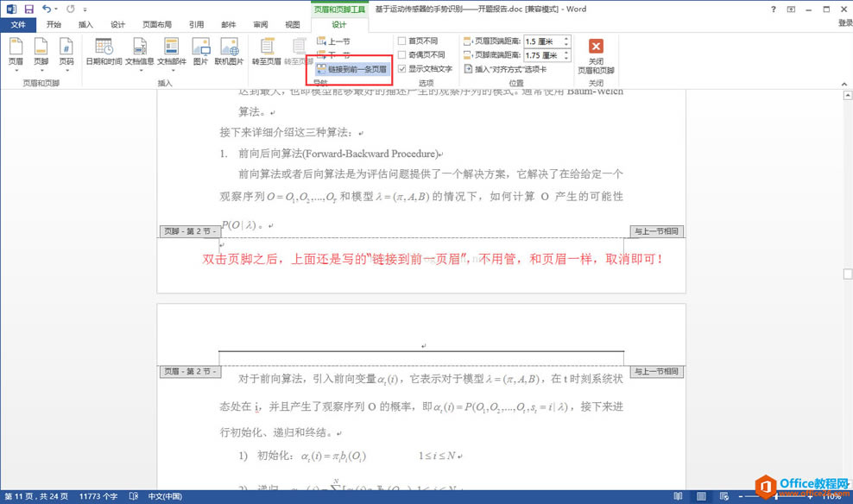Click the page count in status bar
This screenshot has height=504, width=853.
pos(36,496)
